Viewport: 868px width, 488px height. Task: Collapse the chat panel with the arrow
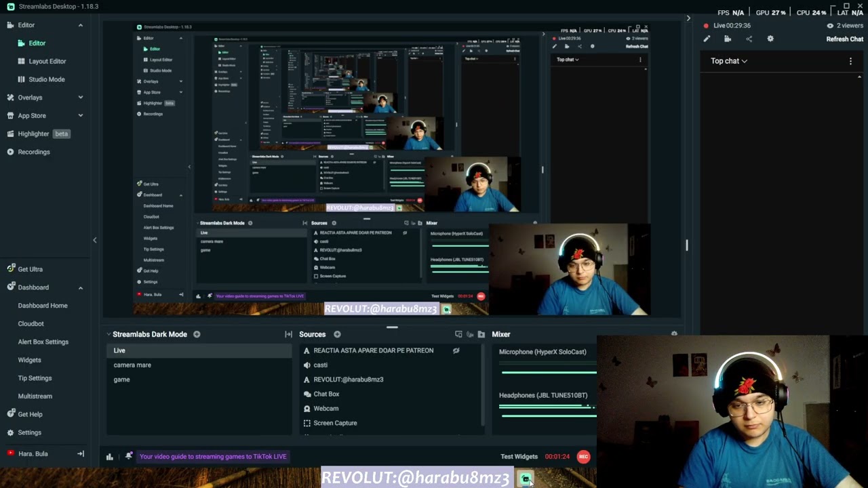tap(688, 18)
